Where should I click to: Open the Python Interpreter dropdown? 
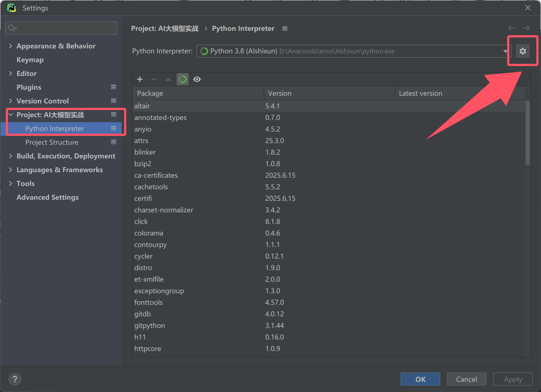[505, 51]
